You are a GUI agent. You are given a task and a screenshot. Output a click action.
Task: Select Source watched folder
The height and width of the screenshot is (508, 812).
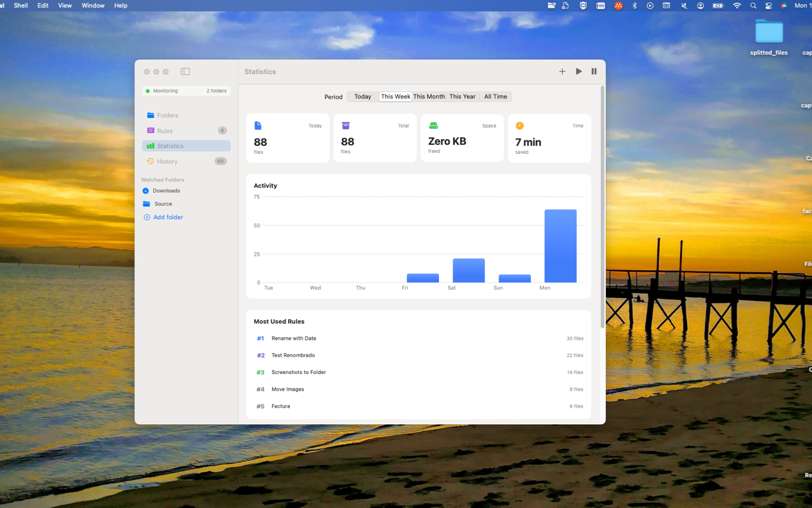coord(163,204)
